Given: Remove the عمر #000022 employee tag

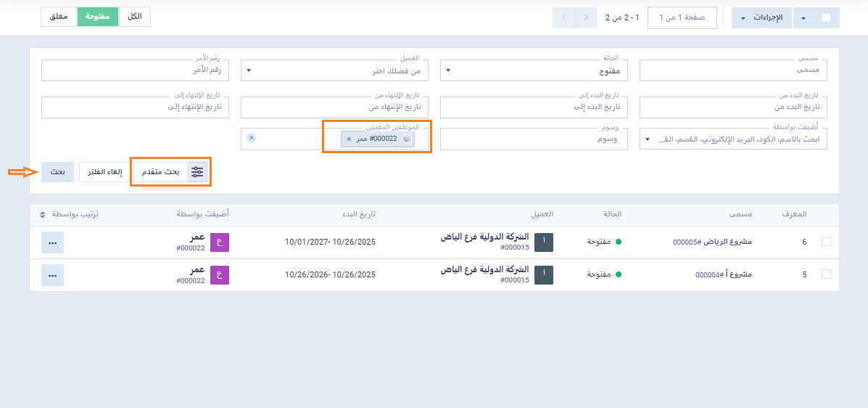Looking at the screenshot, I should [349, 139].
